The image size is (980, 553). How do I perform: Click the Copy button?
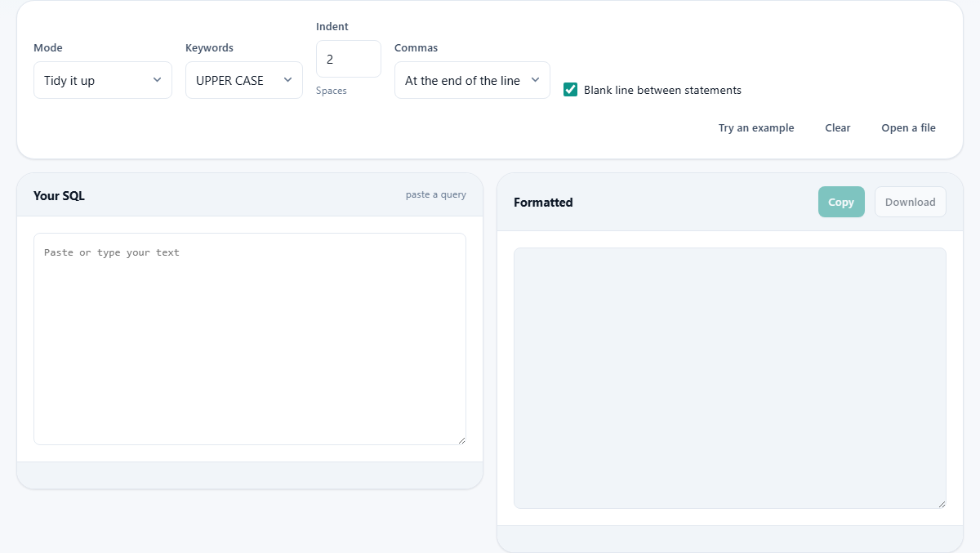click(841, 202)
